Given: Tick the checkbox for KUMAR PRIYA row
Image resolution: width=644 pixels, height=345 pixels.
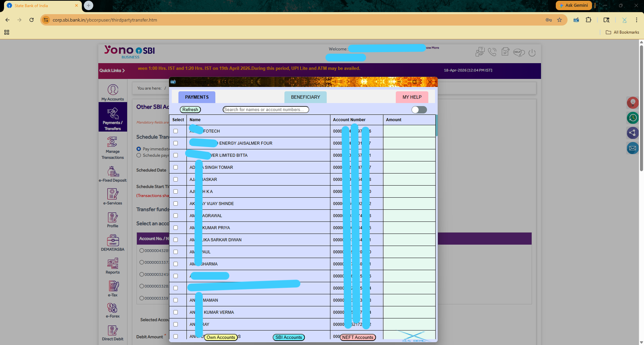Looking at the screenshot, I should point(175,228).
